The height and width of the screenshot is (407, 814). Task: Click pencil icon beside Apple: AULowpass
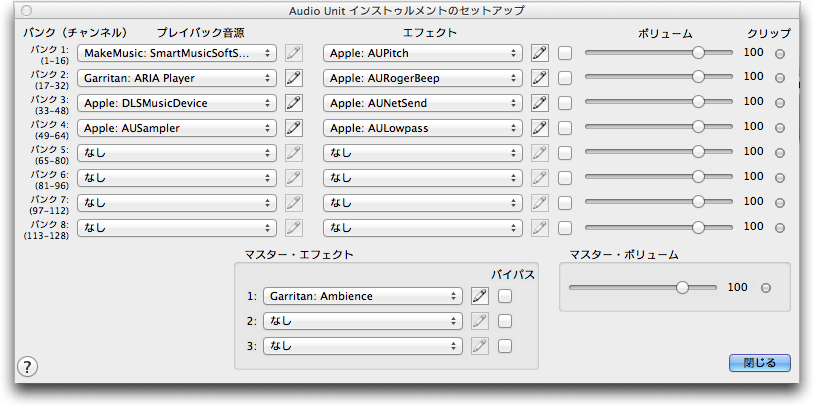pyautogui.click(x=540, y=128)
